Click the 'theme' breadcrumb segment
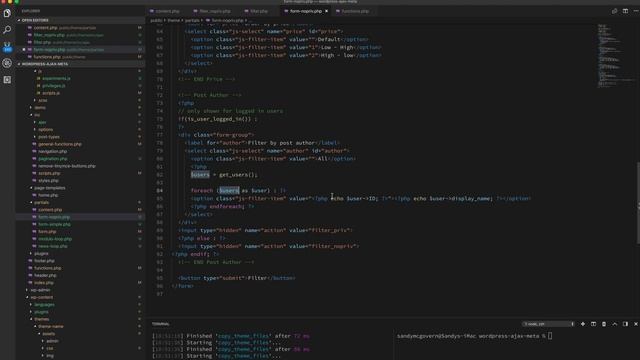This screenshot has width=640, height=360. (x=173, y=20)
